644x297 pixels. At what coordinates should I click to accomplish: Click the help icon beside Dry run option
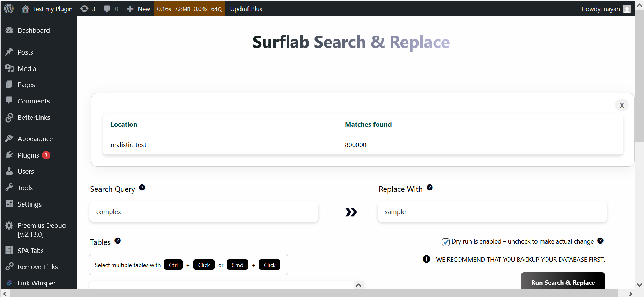[600, 241]
